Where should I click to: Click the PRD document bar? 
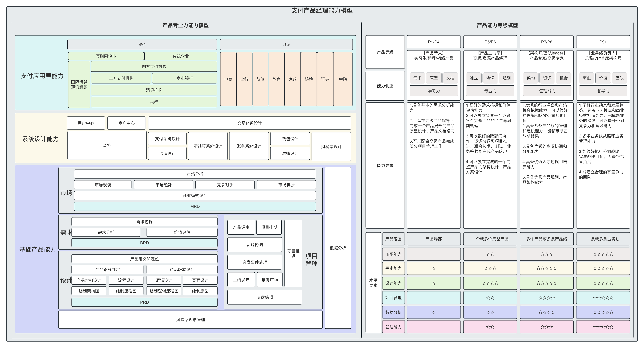tap(144, 302)
